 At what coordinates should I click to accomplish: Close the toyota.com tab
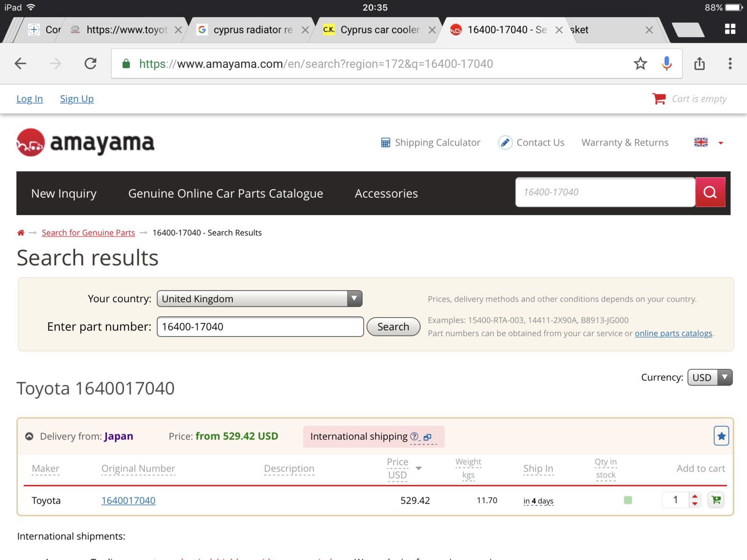pyautogui.click(x=178, y=30)
